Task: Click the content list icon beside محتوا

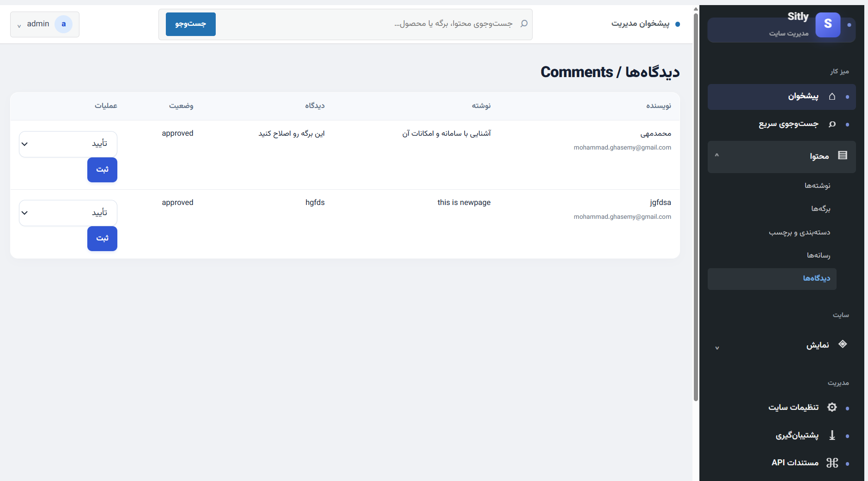Action: [843, 156]
